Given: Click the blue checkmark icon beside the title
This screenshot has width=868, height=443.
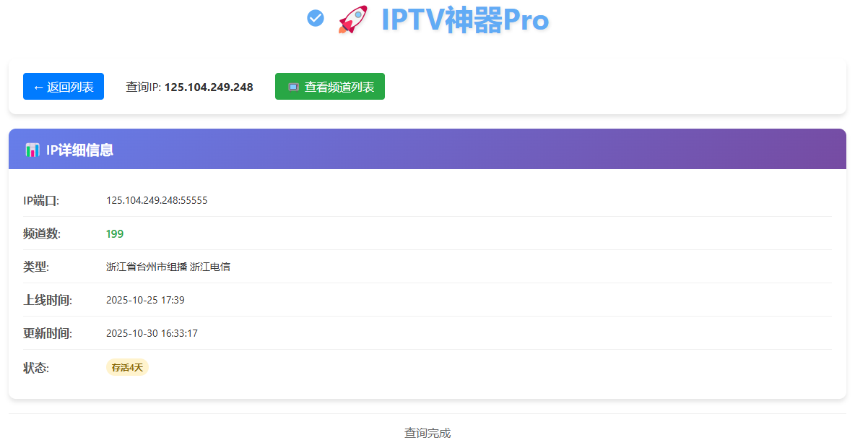Looking at the screenshot, I should (x=316, y=18).
